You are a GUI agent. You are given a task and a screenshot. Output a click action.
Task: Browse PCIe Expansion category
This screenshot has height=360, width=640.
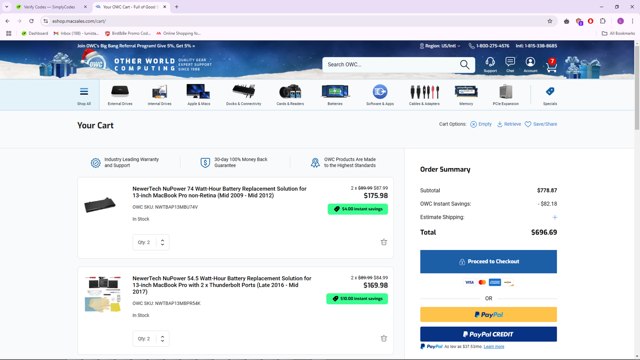pyautogui.click(x=506, y=95)
